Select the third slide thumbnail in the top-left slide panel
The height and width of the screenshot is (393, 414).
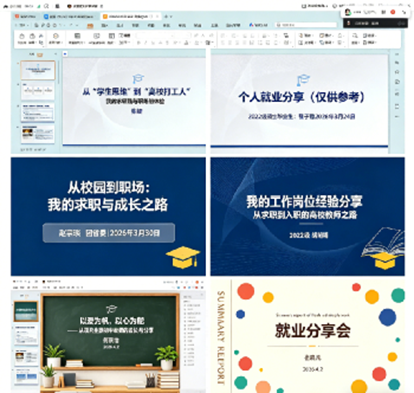[x=38, y=112]
